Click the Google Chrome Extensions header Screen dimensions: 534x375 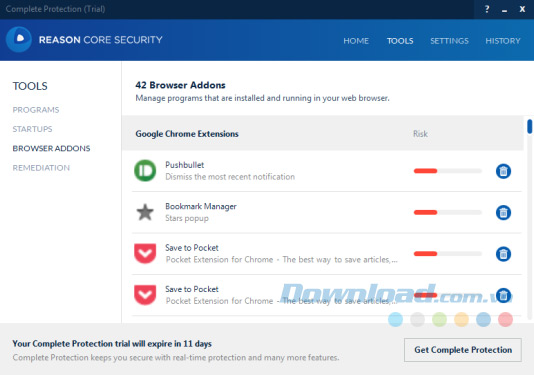pos(187,134)
